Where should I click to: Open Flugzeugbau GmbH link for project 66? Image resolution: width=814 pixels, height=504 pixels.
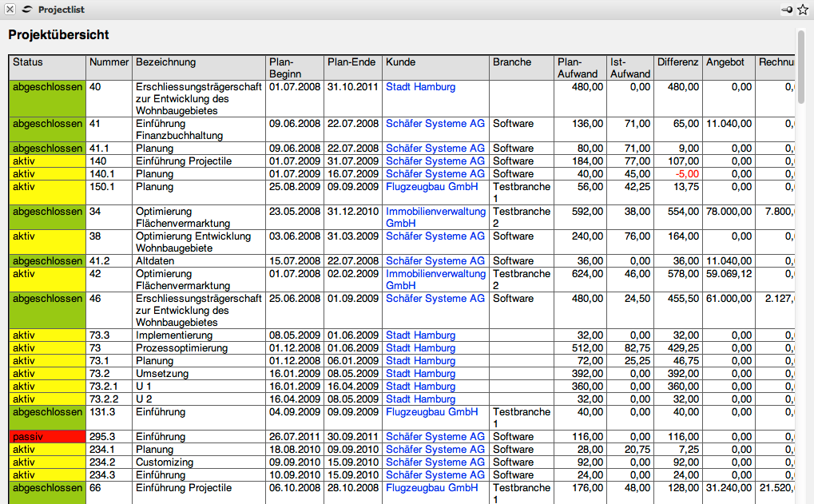(x=431, y=488)
